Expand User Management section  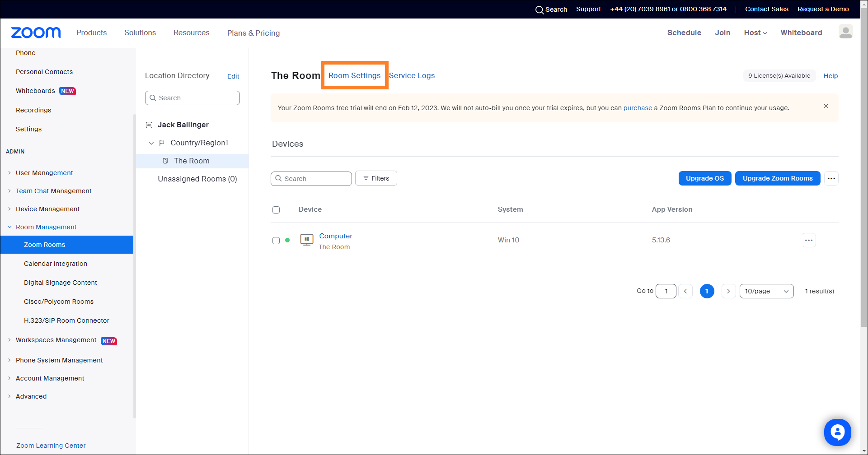coord(9,173)
